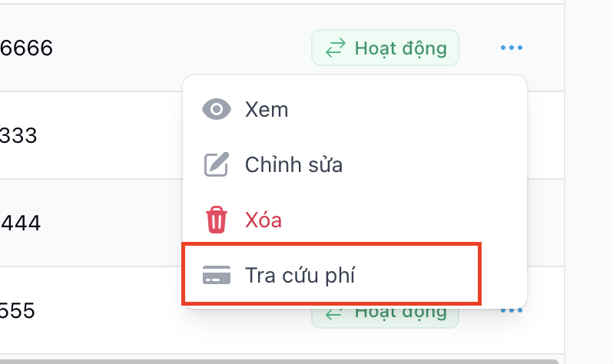Open the three-dots menu in the 6666 row
This screenshot has width=613, height=364.
coord(511,48)
